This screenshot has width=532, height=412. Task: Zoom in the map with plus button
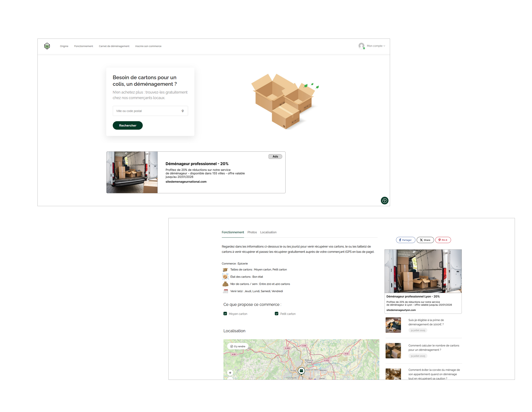point(230,373)
